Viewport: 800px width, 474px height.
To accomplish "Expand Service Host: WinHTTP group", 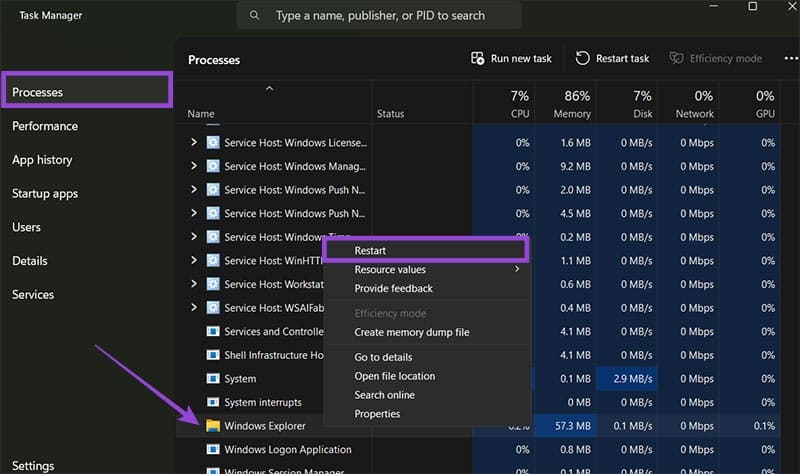I will click(193, 260).
